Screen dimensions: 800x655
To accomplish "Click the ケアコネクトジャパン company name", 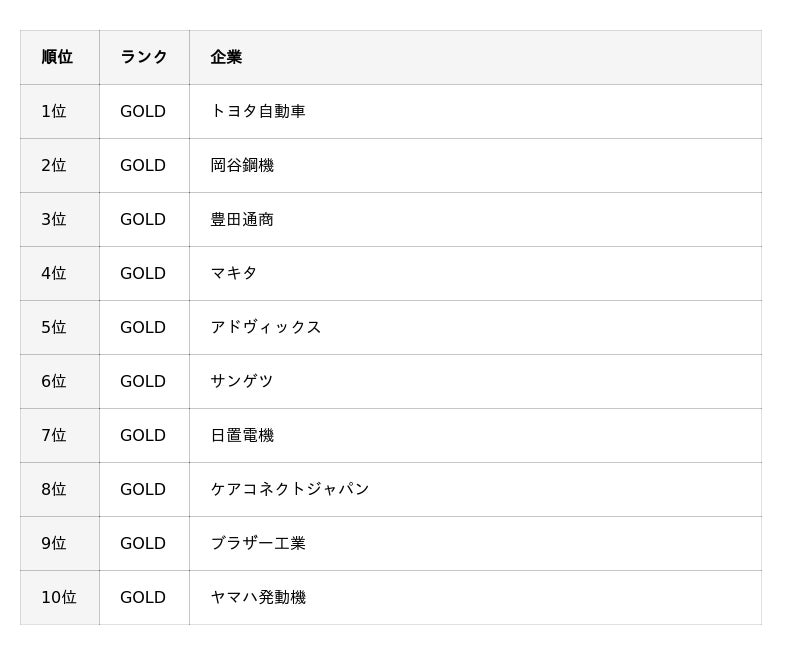I will (x=290, y=489).
